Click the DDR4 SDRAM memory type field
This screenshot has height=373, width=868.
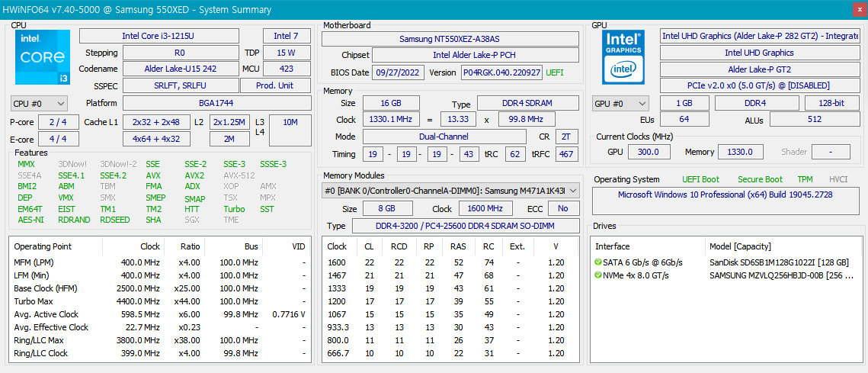[x=528, y=103]
